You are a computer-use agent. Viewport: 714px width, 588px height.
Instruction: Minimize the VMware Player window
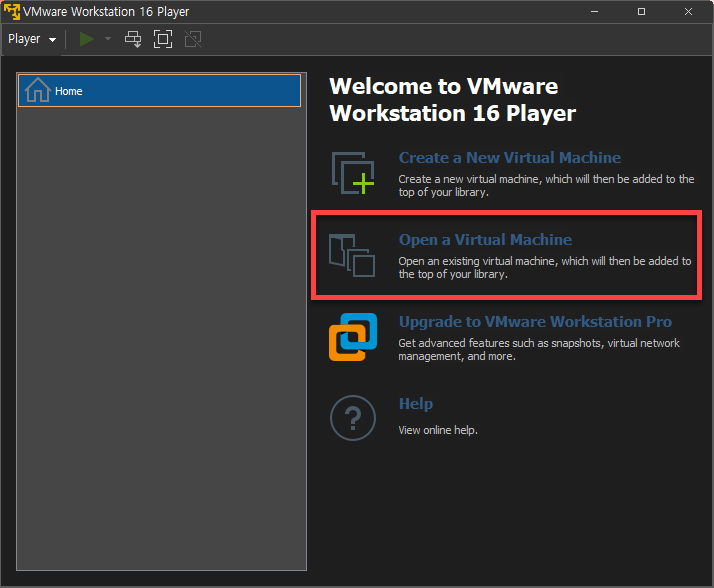(594, 11)
